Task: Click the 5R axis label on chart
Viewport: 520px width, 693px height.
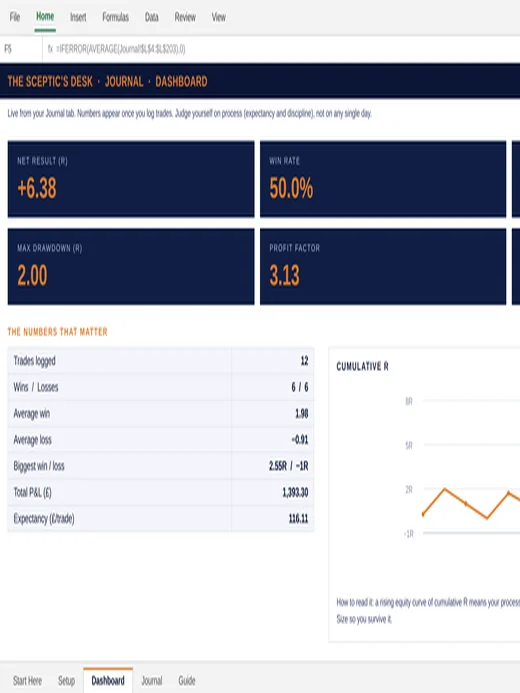Action: click(x=409, y=446)
